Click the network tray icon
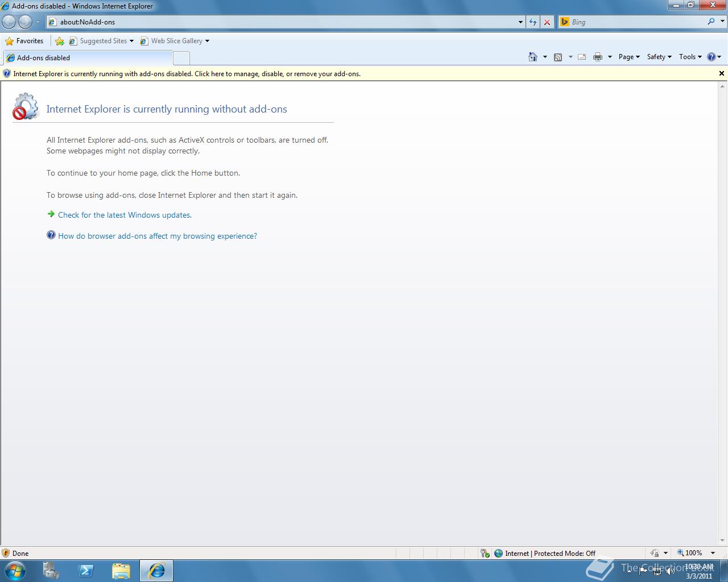This screenshot has height=582, width=728. [x=657, y=571]
